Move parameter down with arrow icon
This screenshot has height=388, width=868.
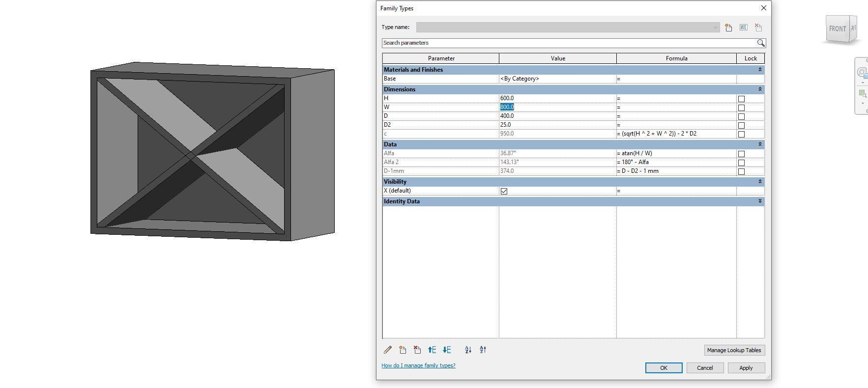point(447,350)
